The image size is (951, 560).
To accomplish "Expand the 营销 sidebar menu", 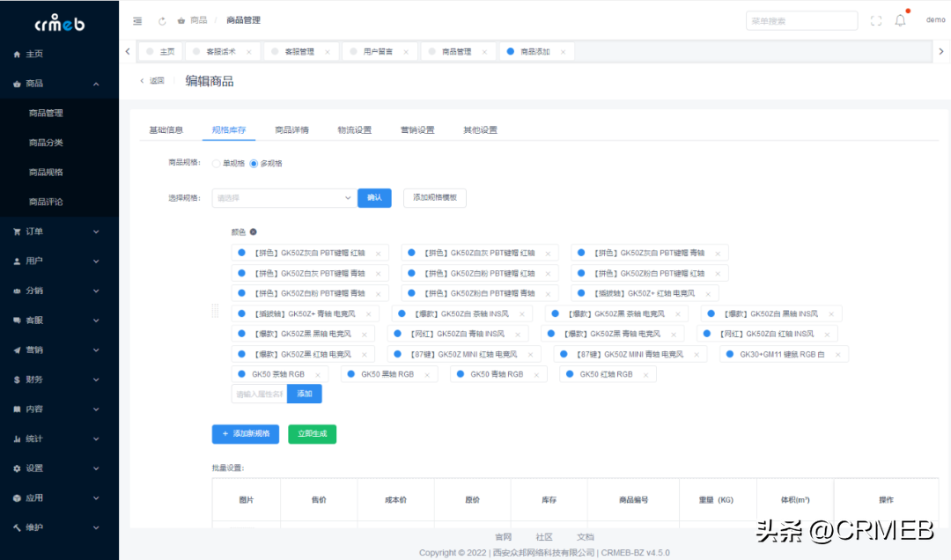I will pyautogui.click(x=59, y=350).
